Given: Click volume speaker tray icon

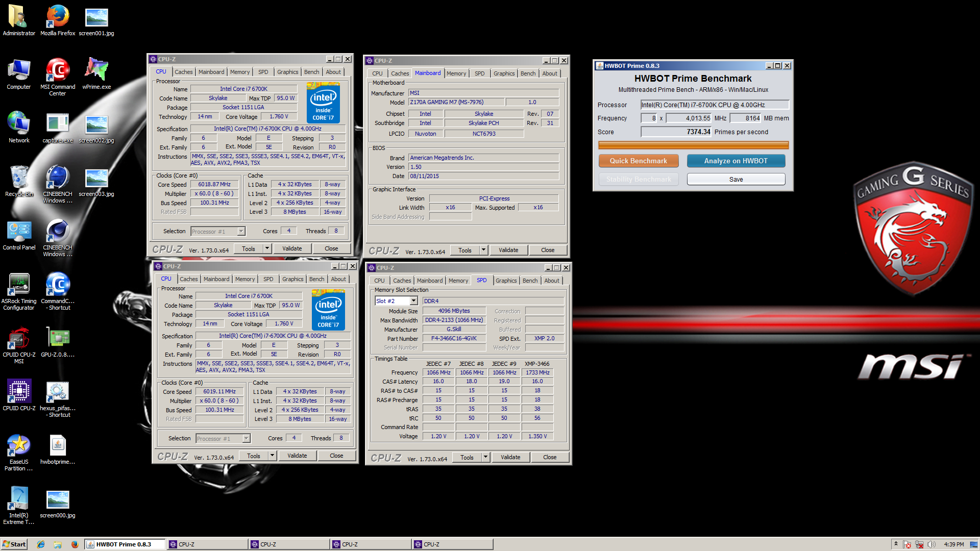Looking at the screenshot, I should click(932, 544).
